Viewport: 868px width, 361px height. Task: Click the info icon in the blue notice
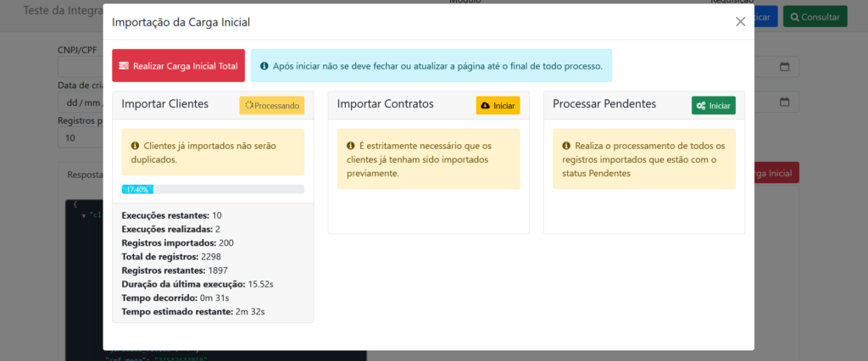coord(264,66)
